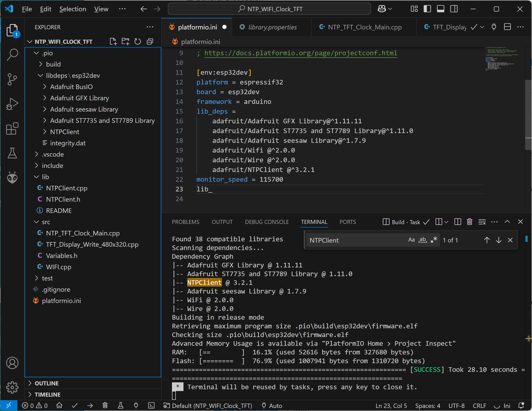
Task: Switch to PROBLEMS panel tab
Action: coord(186,222)
